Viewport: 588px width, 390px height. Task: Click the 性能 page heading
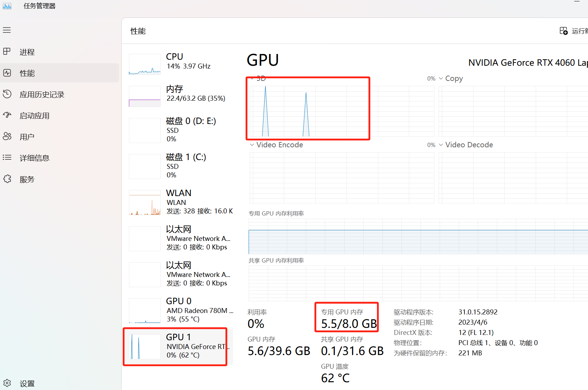click(x=138, y=31)
